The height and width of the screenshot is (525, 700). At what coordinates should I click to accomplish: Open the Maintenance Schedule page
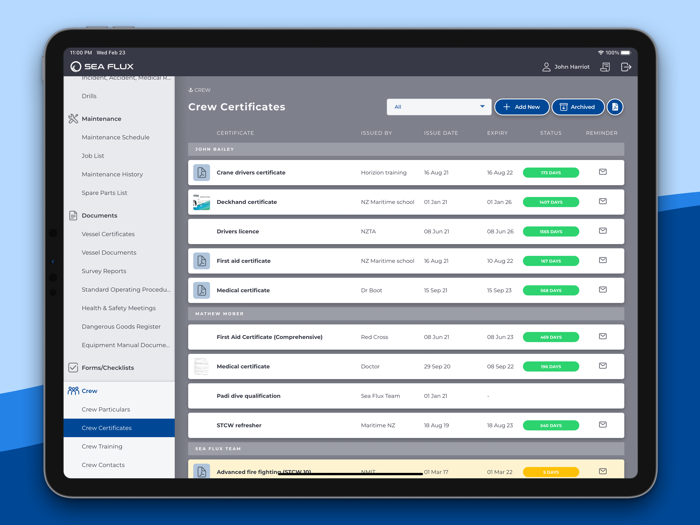116,138
